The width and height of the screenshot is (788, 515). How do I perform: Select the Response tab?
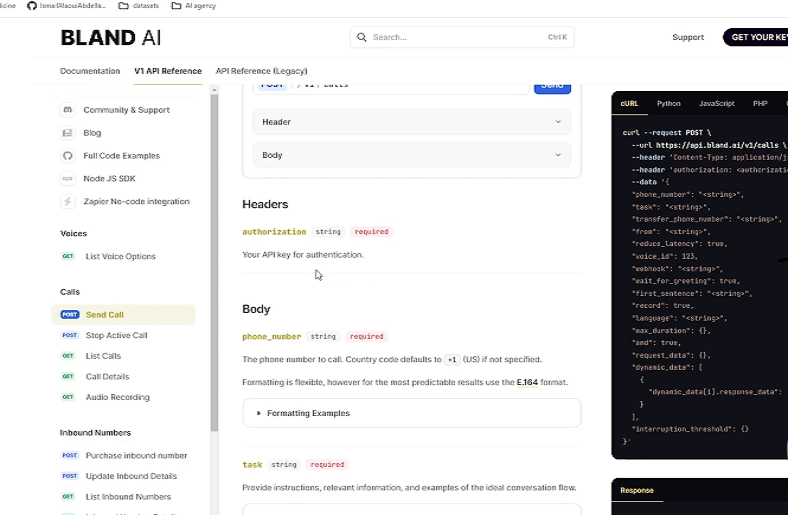tap(637, 490)
